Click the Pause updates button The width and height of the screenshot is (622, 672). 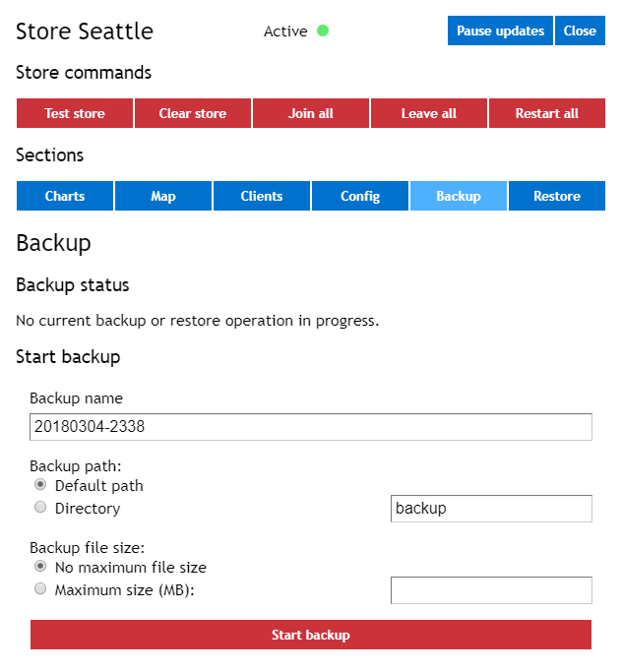pos(500,31)
